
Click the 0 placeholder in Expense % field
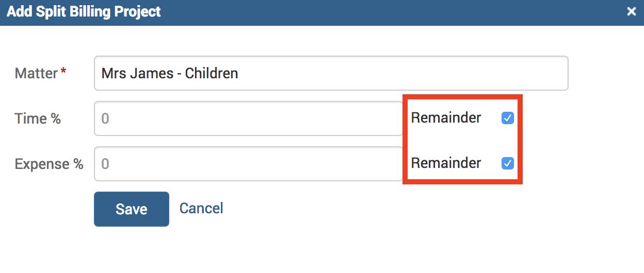[105, 164]
